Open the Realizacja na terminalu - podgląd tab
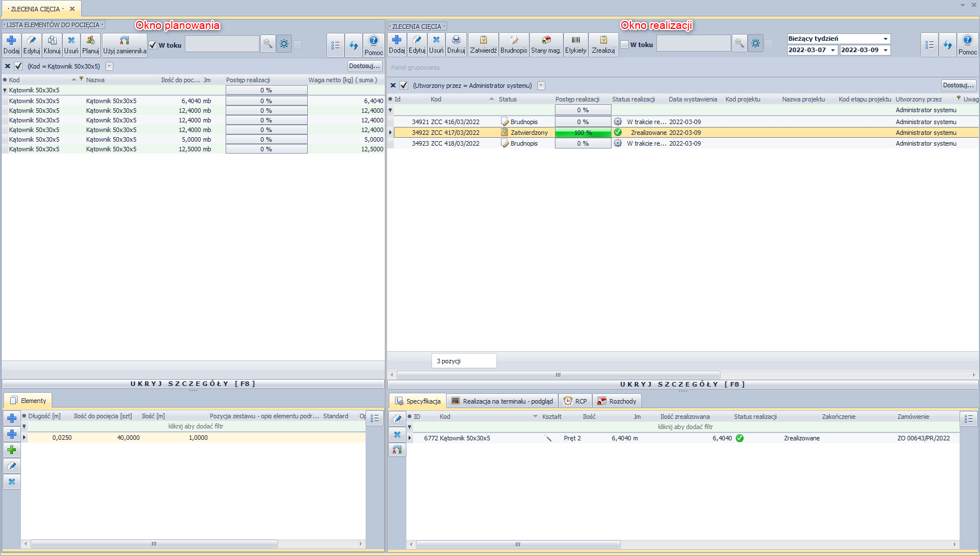 click(x=502, y=401)
